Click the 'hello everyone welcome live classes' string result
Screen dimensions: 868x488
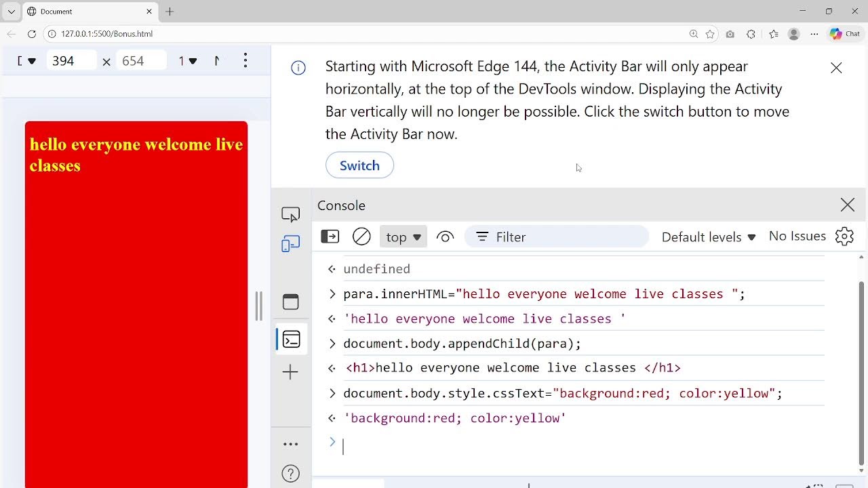(485, 319)
